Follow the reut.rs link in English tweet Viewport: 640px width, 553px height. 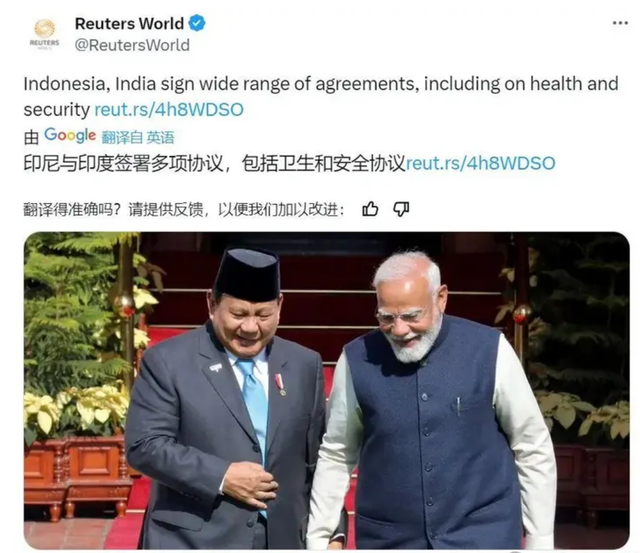click(169, 109)
